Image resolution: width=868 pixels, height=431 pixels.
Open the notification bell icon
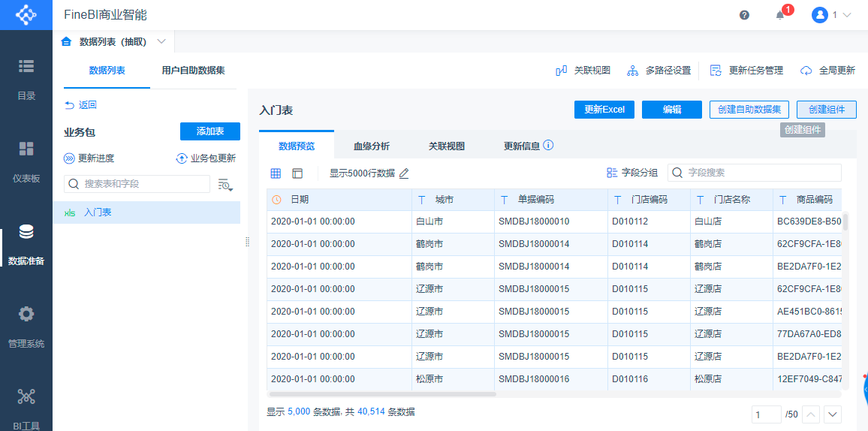pos(780,15)
